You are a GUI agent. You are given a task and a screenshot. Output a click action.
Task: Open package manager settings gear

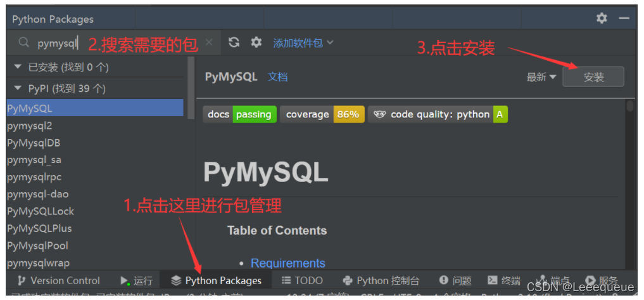(x=256, y=42)
